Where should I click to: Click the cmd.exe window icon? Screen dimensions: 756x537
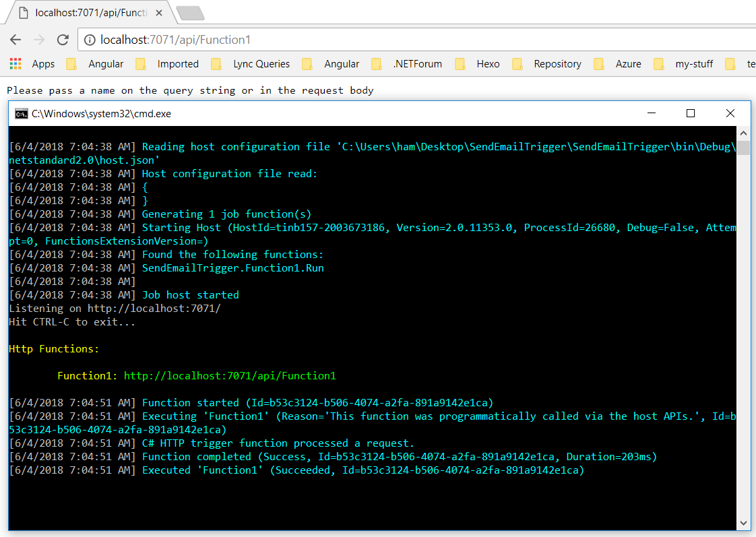[21, 114]
